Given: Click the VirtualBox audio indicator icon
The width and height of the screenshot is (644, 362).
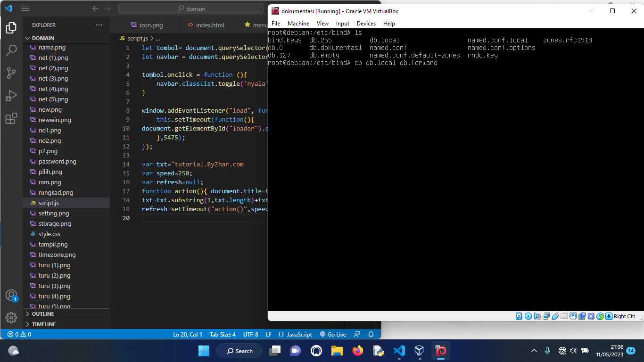Looking at the screenshot, I should (x=537, y=316).
